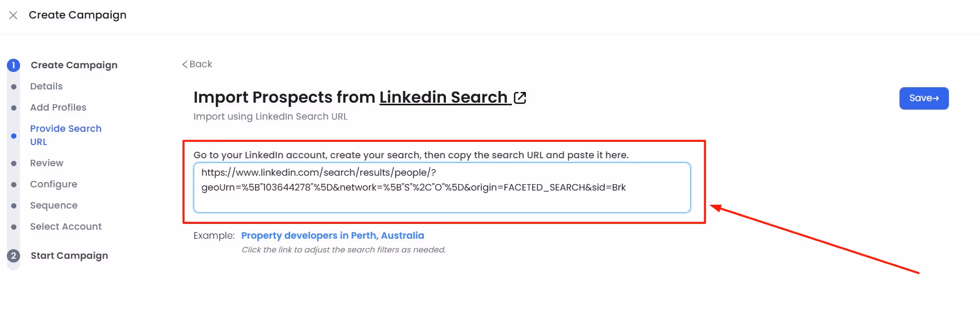
Task: Click the dot indicator beside Sequence
Action: coord(13,205)
